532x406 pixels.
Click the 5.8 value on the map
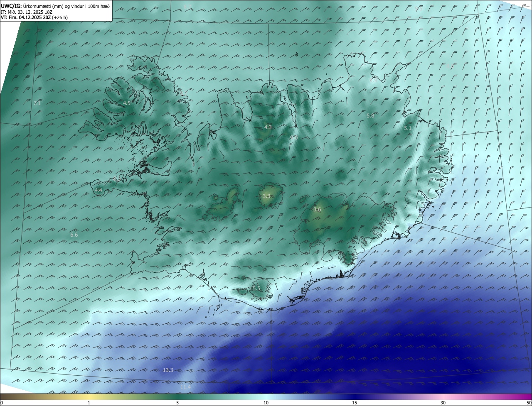370,115
